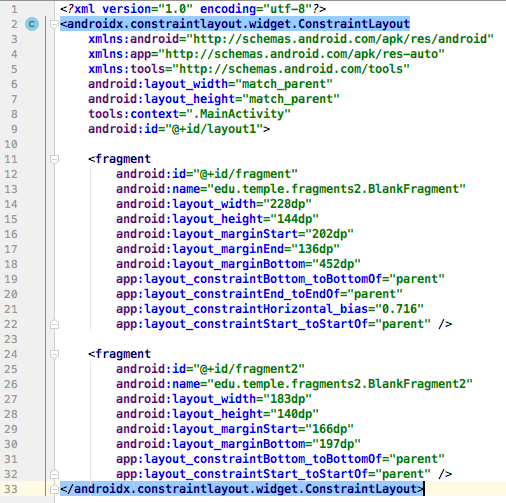The image size is (506, 503).
Task: Click the xml version declaration text
Action: coord(193,9)
